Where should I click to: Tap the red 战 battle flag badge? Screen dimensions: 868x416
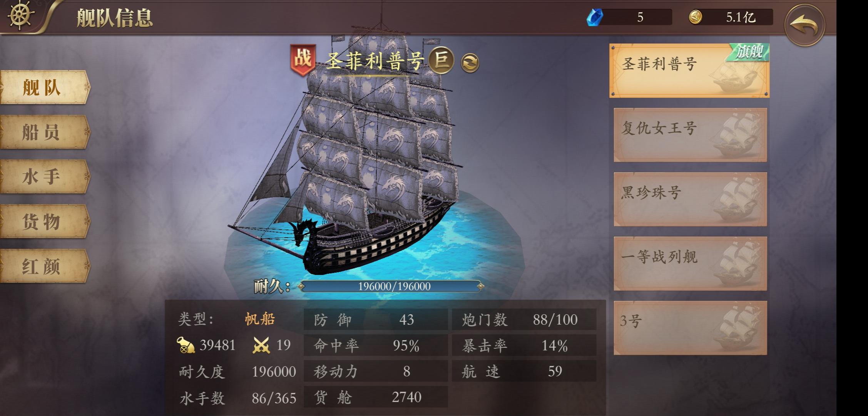[303, 59]
